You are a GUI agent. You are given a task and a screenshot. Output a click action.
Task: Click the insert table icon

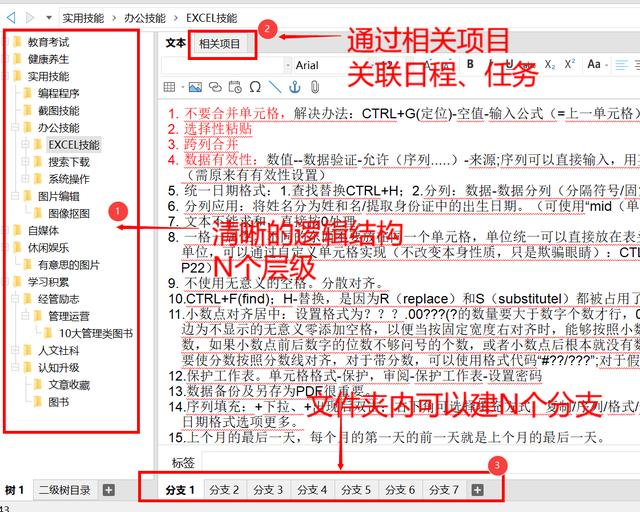168,88
